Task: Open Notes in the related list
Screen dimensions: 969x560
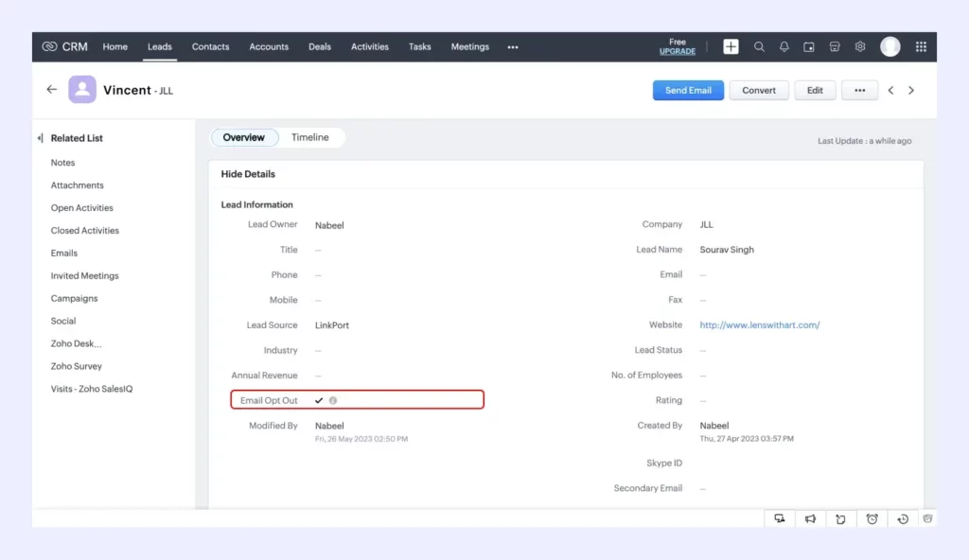Action: pos(62,163)
